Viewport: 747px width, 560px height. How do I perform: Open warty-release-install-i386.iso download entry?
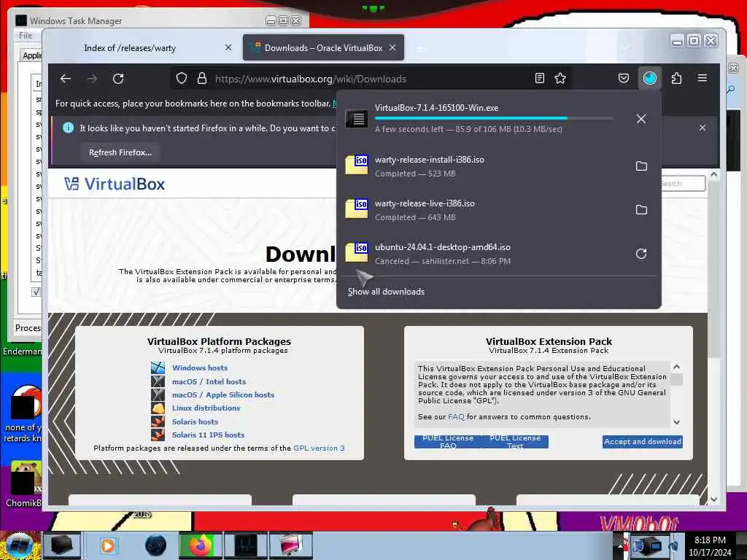click(x=485, y=166)
